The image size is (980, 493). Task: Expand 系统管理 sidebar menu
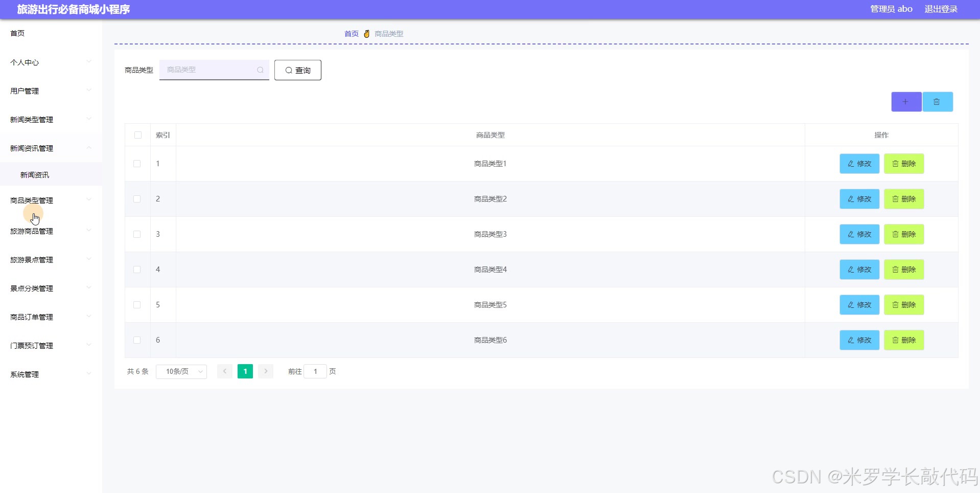click(x=51, y=374)
